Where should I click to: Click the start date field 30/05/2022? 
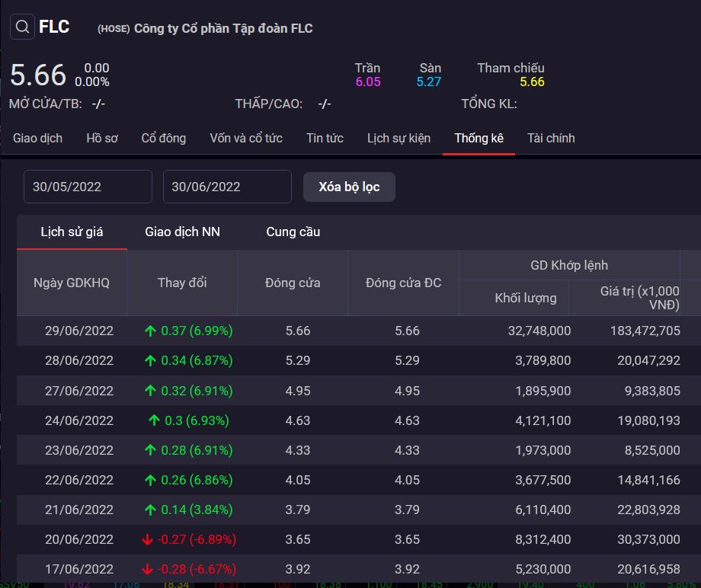tap(88, 187)
